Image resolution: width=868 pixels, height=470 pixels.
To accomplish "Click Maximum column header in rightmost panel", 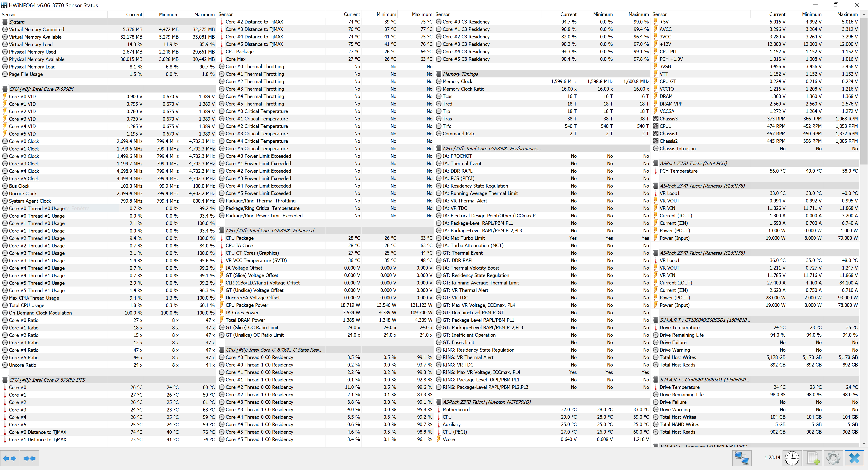I will click(x=847, y=14).
